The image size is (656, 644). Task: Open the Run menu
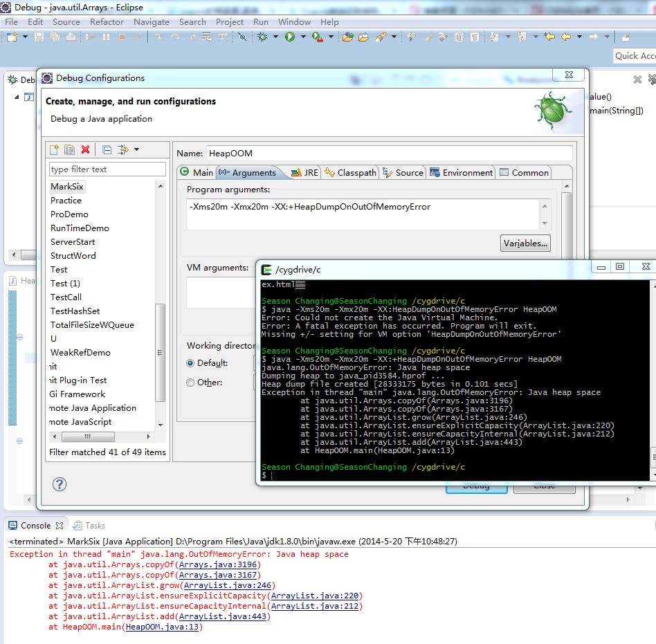click(261, 21)
